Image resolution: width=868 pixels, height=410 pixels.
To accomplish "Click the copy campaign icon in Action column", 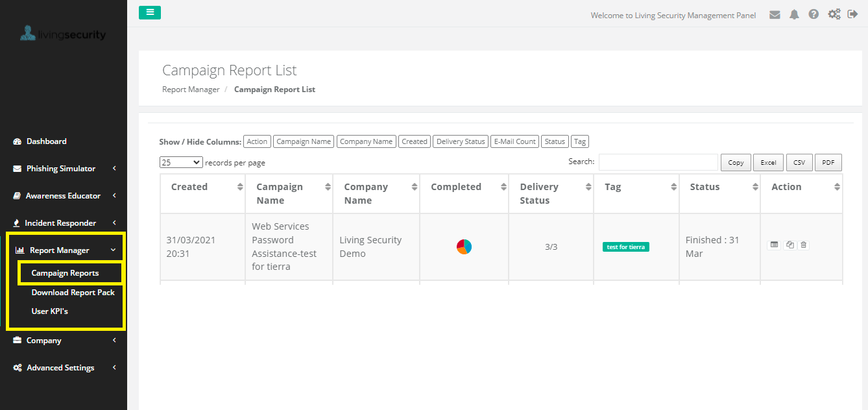I will pyautogui.click(x=790, y=245).
